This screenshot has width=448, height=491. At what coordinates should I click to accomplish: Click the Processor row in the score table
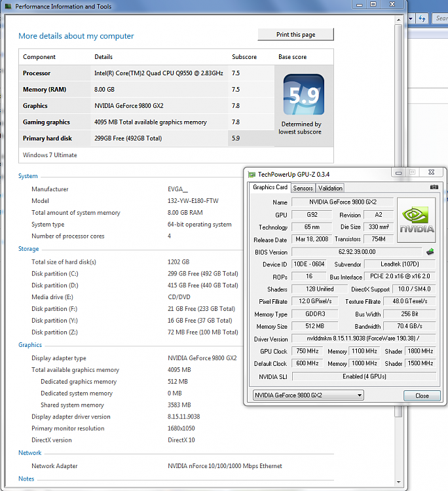(x=147, y=73)
